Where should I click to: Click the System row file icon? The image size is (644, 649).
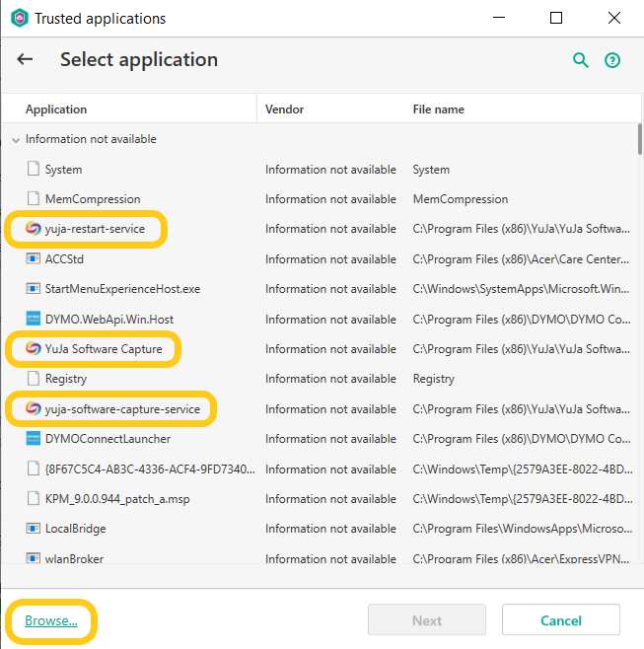(x=34, y=169)
